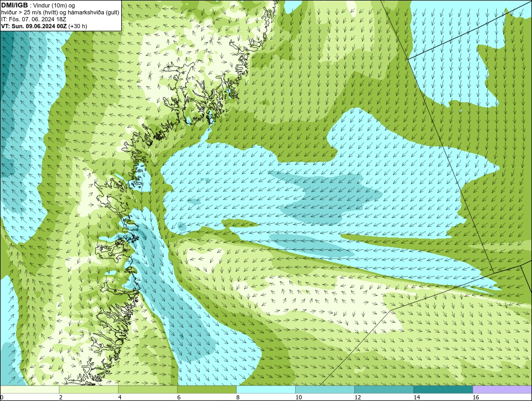Click the green 4–6 legend swatch
This screenshot has width=532, height=401.
point(148,389)
